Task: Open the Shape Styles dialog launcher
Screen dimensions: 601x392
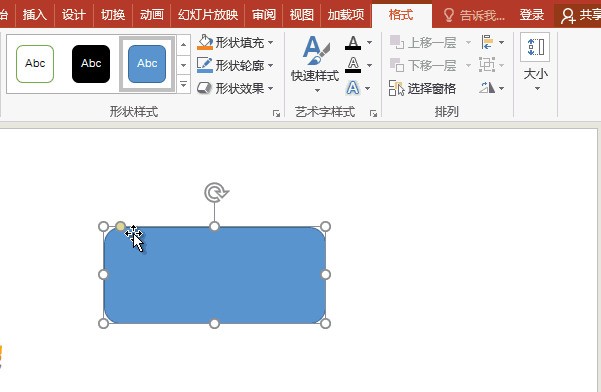Action: [x=276, y=113]
